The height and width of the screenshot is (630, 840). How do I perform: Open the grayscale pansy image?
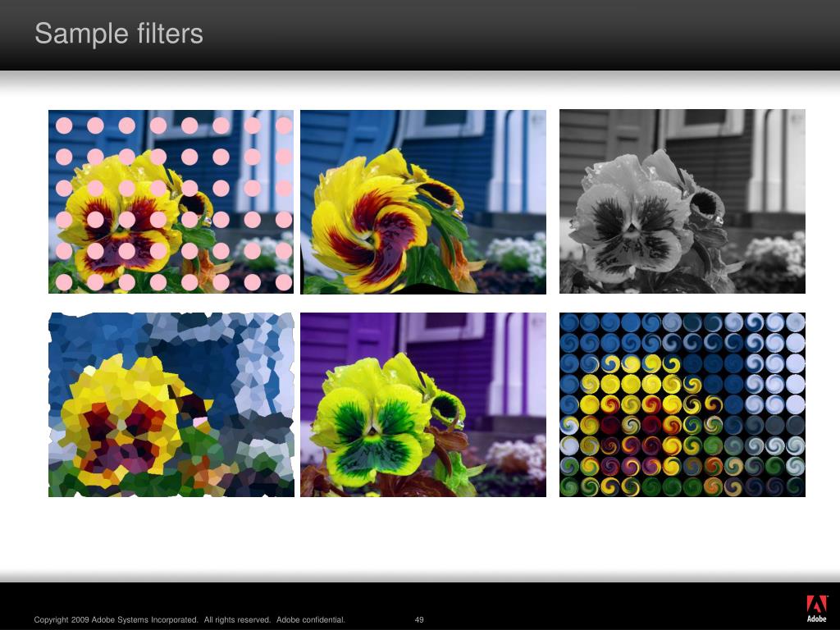tap(682, 202)
